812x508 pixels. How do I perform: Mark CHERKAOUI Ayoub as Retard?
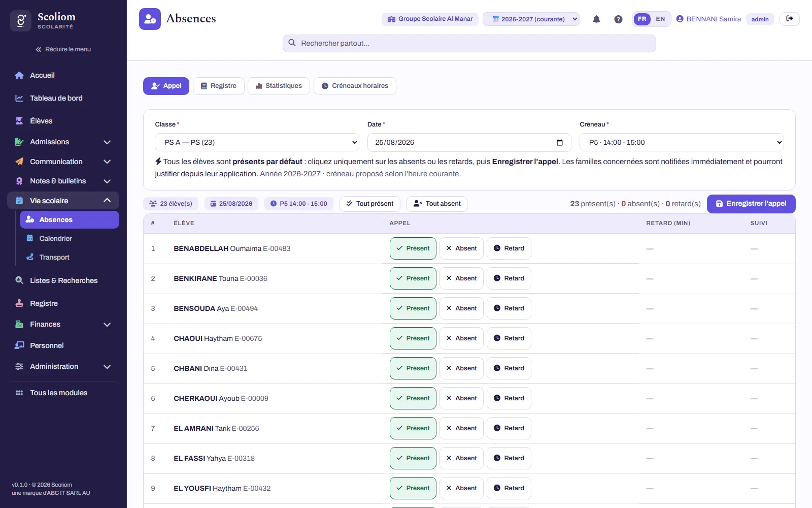click(509, 398)
